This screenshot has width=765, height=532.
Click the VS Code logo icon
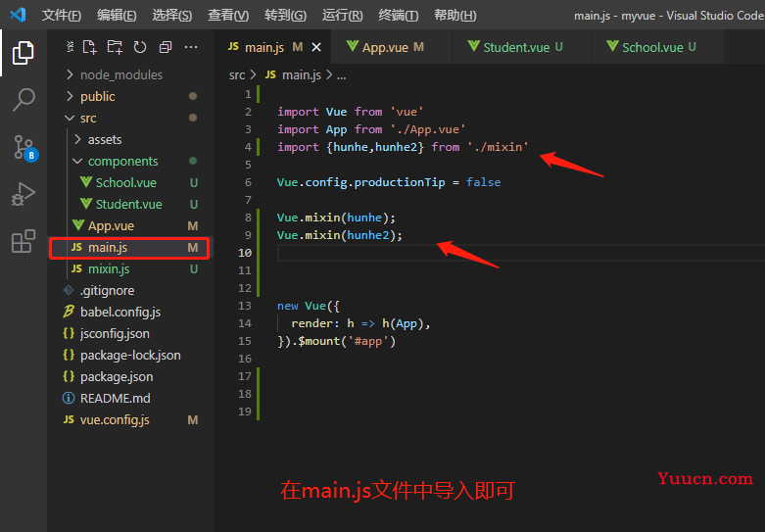[x=18, y=15]
